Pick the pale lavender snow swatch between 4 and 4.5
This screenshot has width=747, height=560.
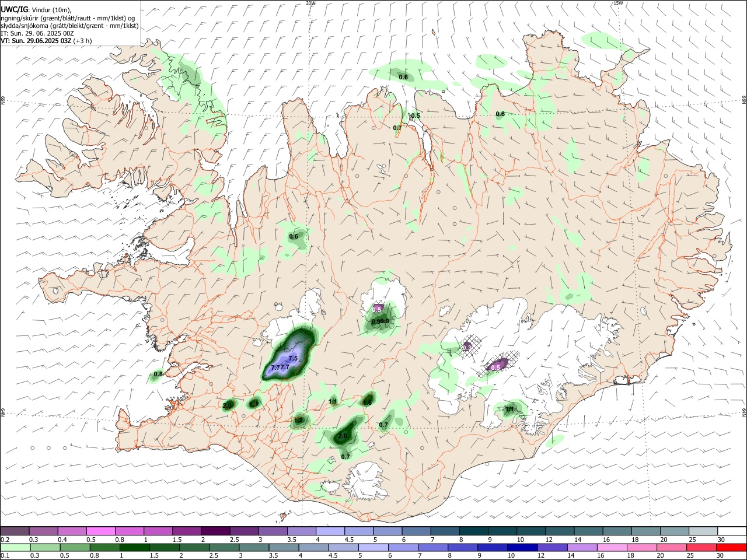(330, 531)
